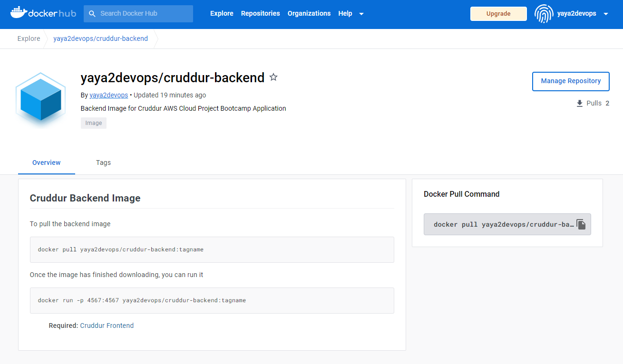Screen dimensions: 623x364
Task: Click the Docker Hub whale logo
Action: click(x=43, y=13)
